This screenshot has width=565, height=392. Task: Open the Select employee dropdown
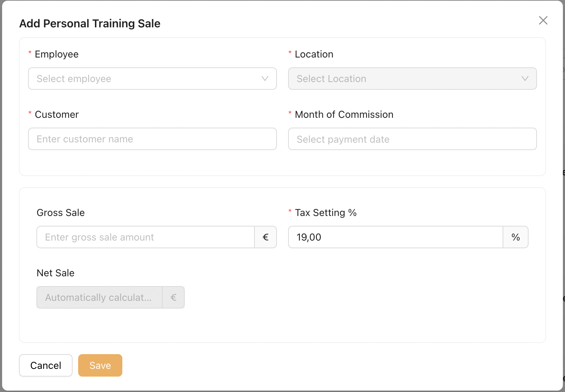coord(147,79)
